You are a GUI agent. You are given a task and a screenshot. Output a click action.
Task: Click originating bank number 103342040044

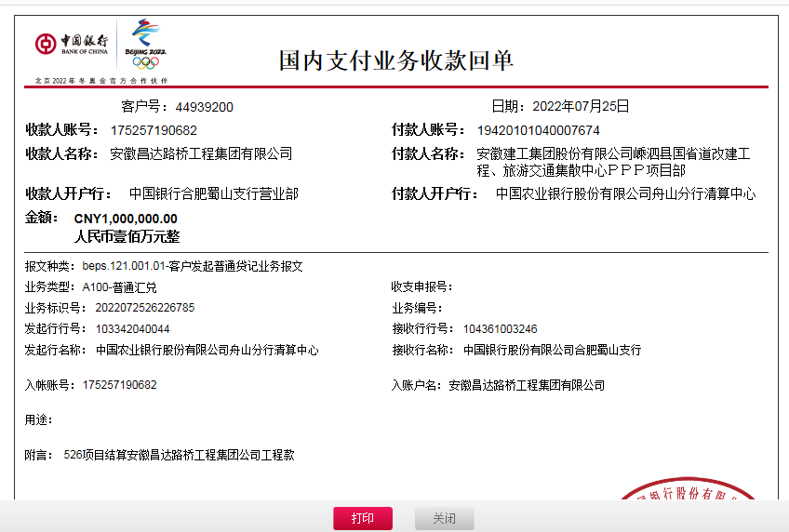[132, 329]
